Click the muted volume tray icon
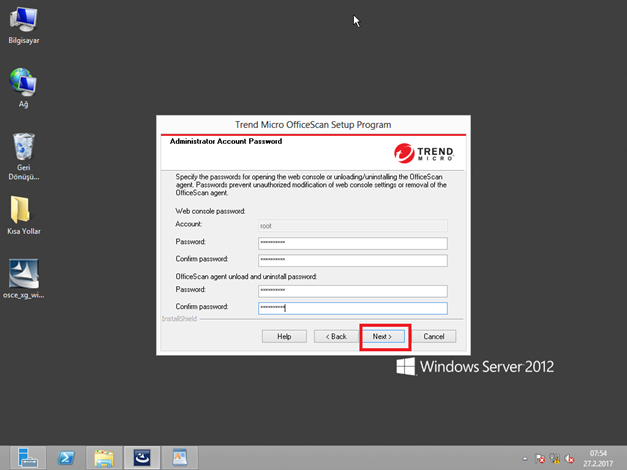The width and height of the screenshot is (627, 470). [569, 458]
